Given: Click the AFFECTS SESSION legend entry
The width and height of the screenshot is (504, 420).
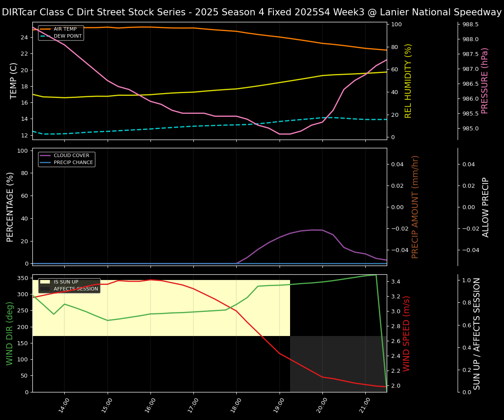Looking at the screenshot, I should [76, 289].
